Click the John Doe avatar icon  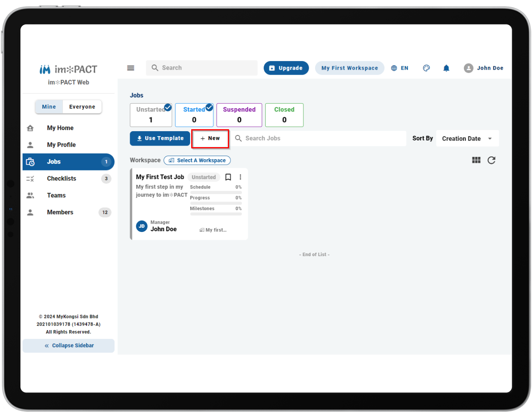pyautogui.click(x=469, y=68)
